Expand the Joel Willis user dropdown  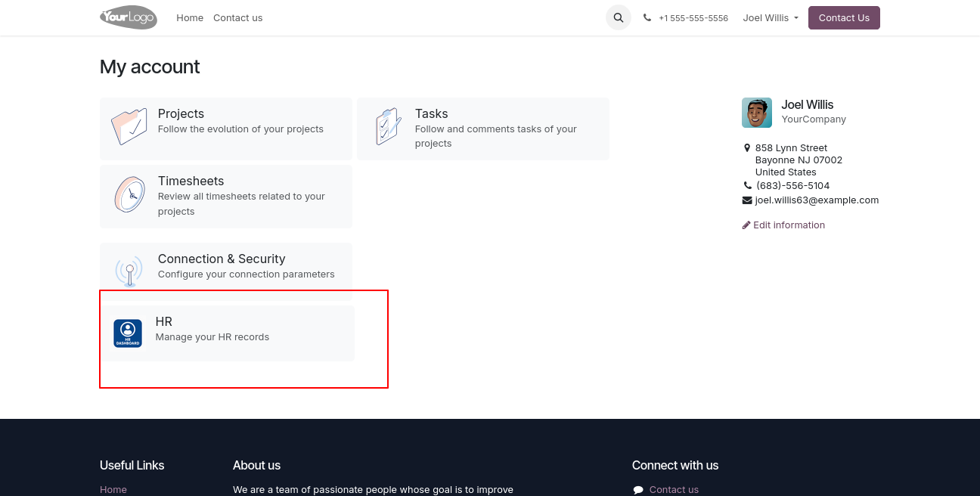point(771,17)
